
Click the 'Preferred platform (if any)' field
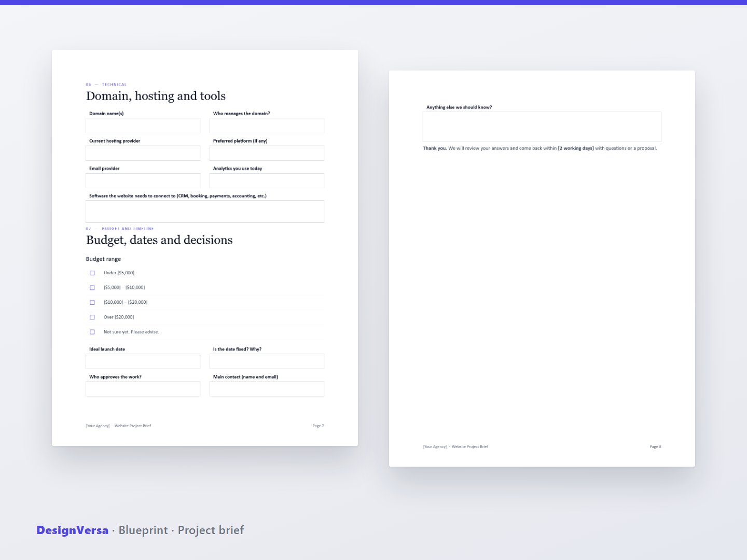pos(267,153)
